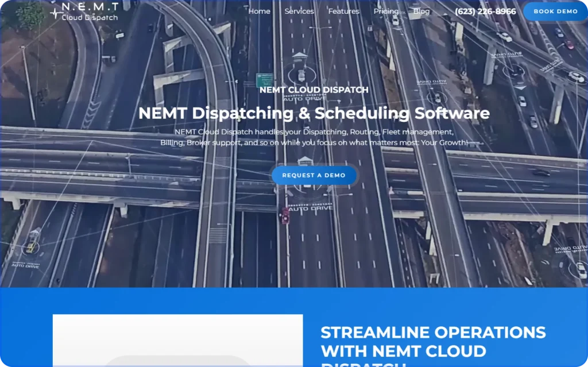Open the Home menu item
This screenshot has width=588, height=367.
pos(259,11)
